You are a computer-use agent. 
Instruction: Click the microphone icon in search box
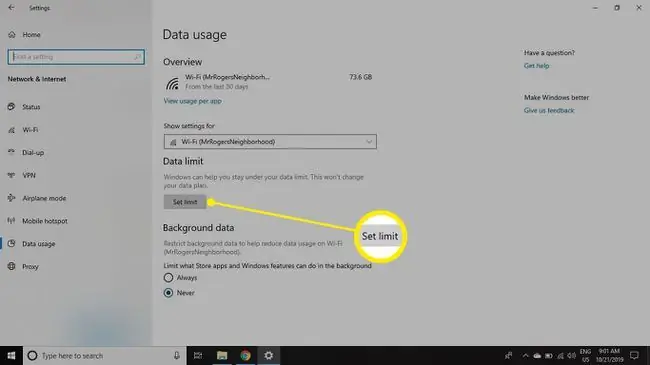(177, 355)
